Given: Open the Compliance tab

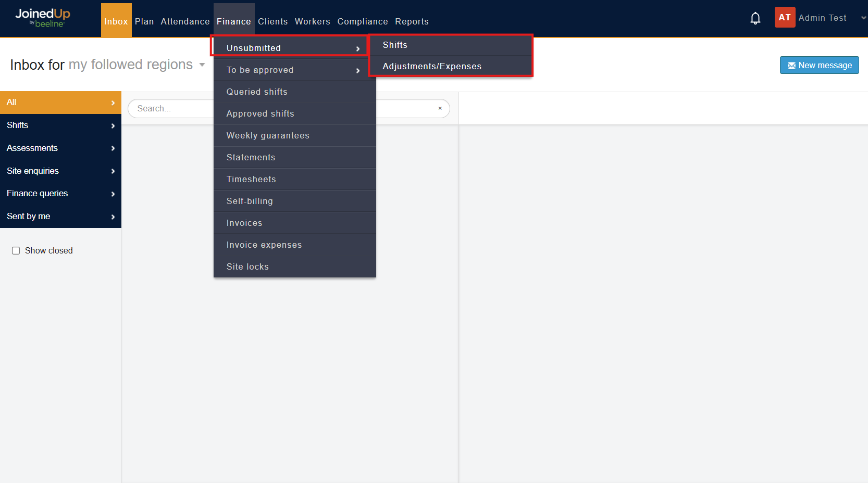Looking at the screenshot, I should (363, 21).
